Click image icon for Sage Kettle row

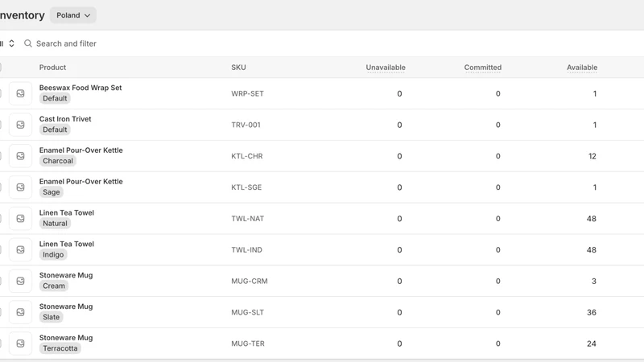coord(21,187)
